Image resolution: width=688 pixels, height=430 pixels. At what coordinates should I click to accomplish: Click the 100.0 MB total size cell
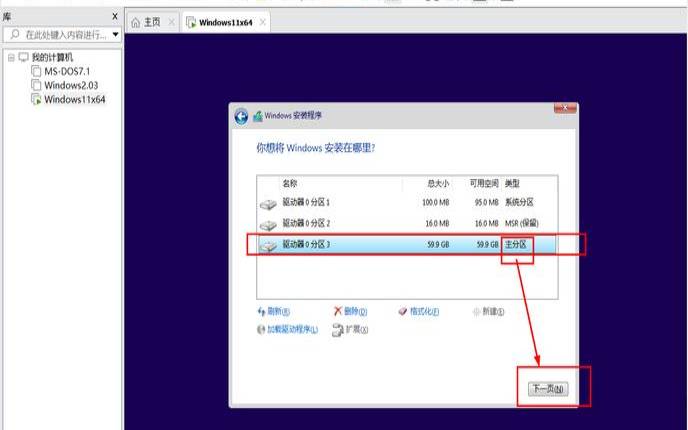coord(436,203)
